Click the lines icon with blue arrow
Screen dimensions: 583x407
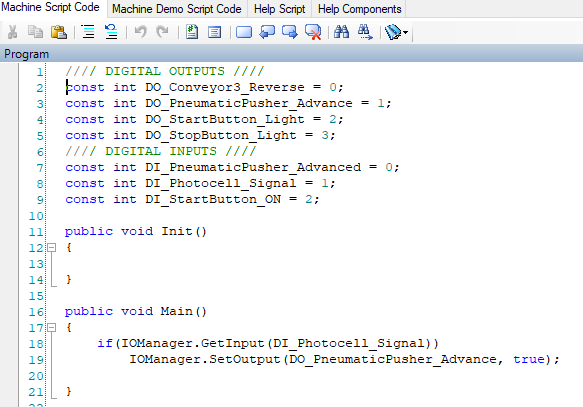pos(111,32)
